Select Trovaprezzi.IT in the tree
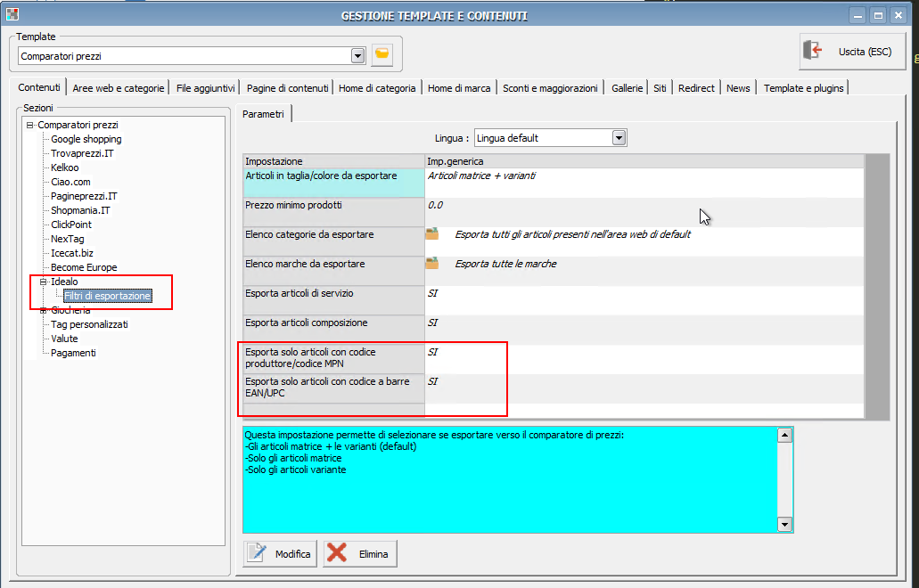This screenshot has height=588, width=919. (x=82, y=153)
